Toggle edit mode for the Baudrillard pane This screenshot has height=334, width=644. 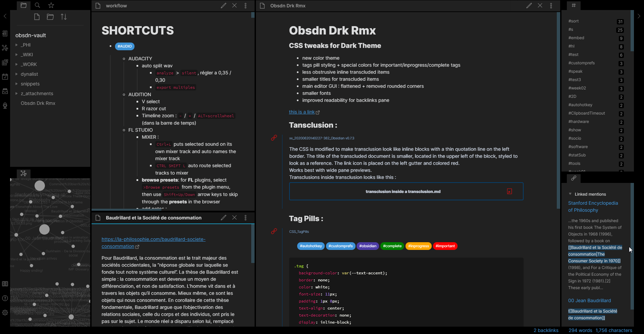[x=223, y=218]
